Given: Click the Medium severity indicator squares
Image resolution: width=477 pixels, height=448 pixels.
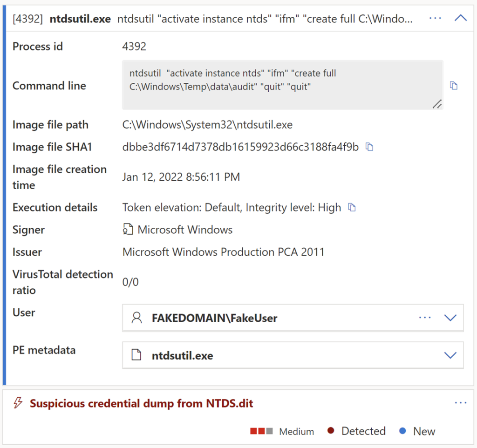Looking at the screenshot, I should pos(261,431).
